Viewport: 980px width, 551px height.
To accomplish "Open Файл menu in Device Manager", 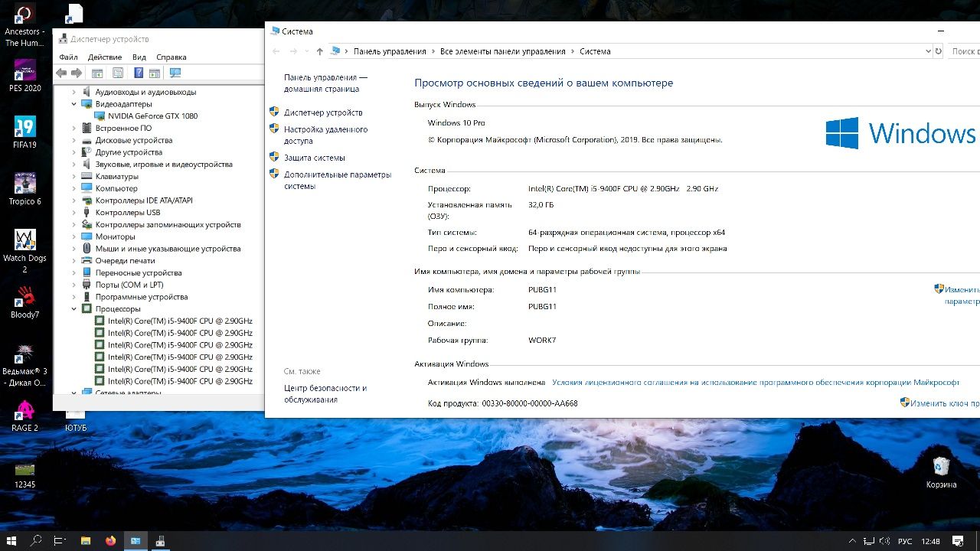I will [68, 57].
